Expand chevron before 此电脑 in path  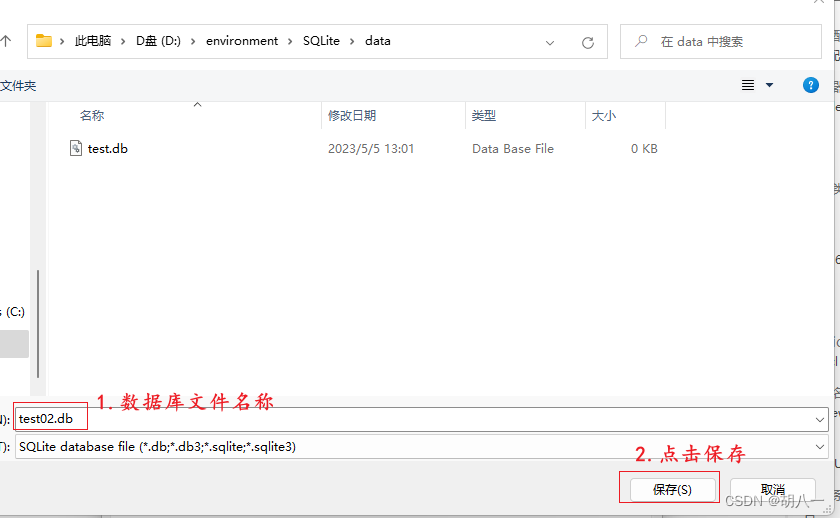click(62, 41)
